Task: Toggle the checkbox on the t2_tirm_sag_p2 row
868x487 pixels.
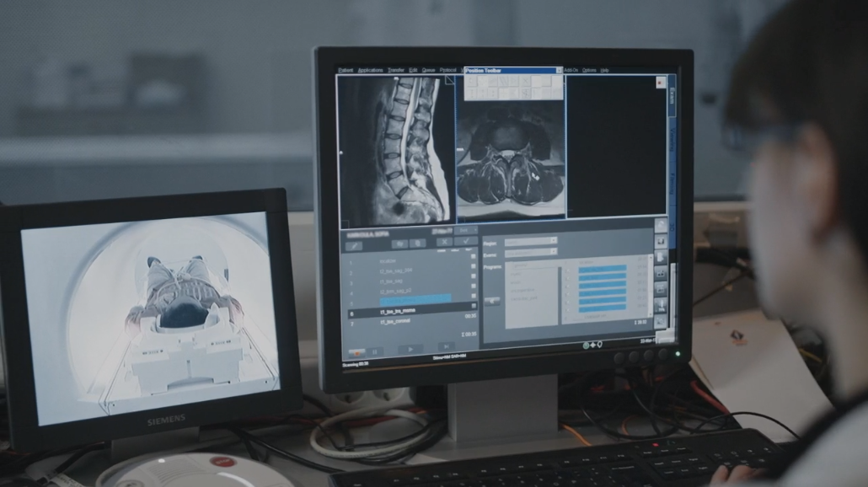Action: click(474, 286)
